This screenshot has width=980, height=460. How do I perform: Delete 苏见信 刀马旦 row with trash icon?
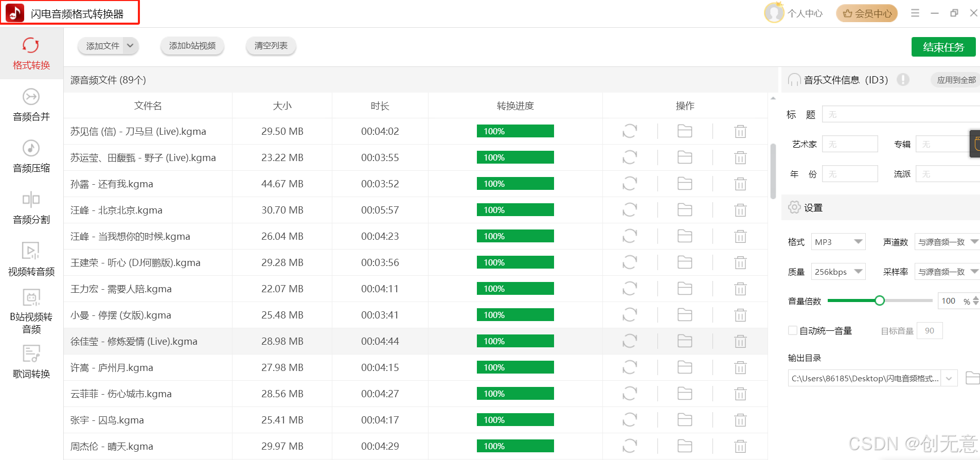[740, 132]
